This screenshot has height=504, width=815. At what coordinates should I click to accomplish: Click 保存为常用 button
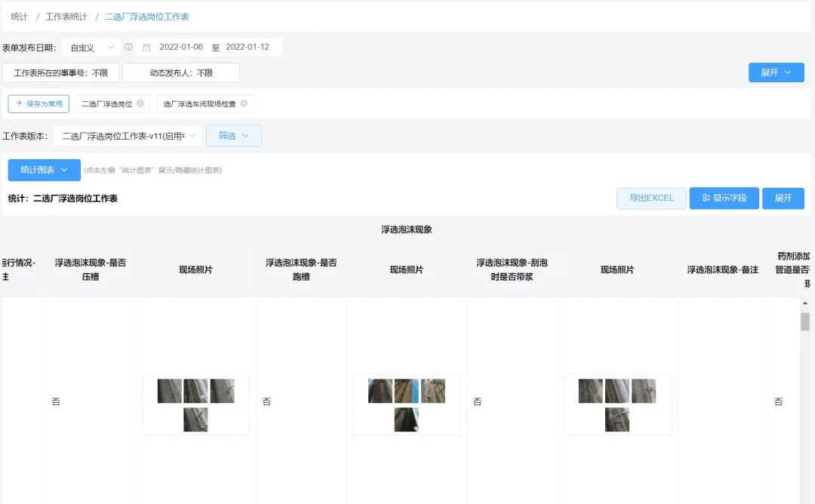pyautogui.click(x=38, y=103)
